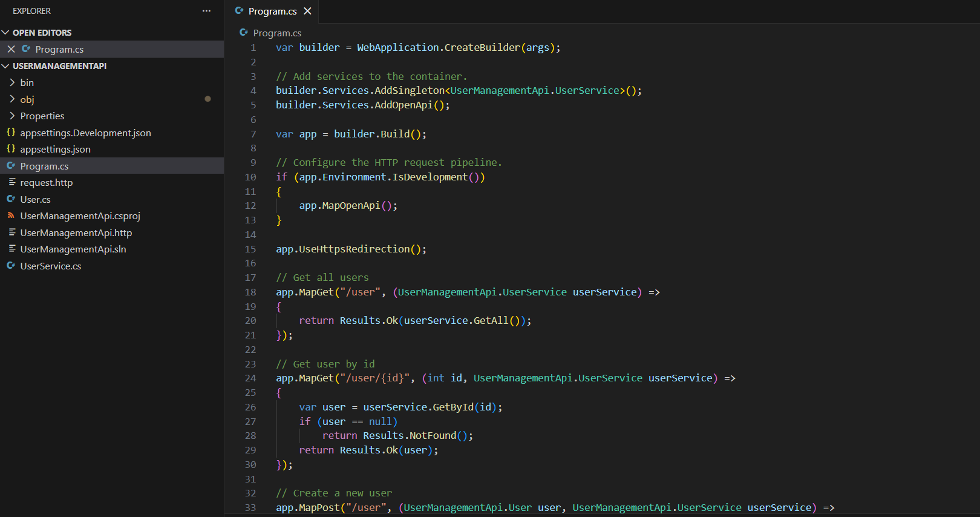Expand the obj folder

click(12, 99)
